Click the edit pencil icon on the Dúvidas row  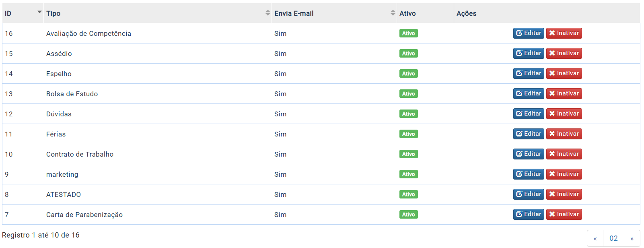point(519,114)
